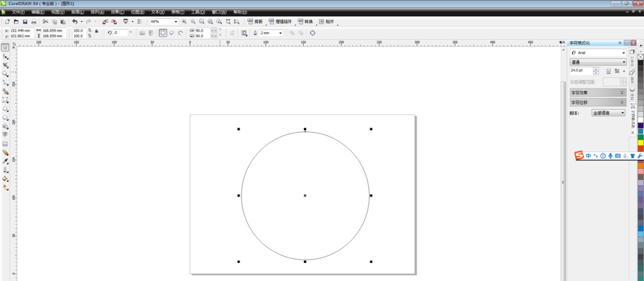Select the Text tool in toolbox
Screen dimensions: 644x281
coord(5,135)
